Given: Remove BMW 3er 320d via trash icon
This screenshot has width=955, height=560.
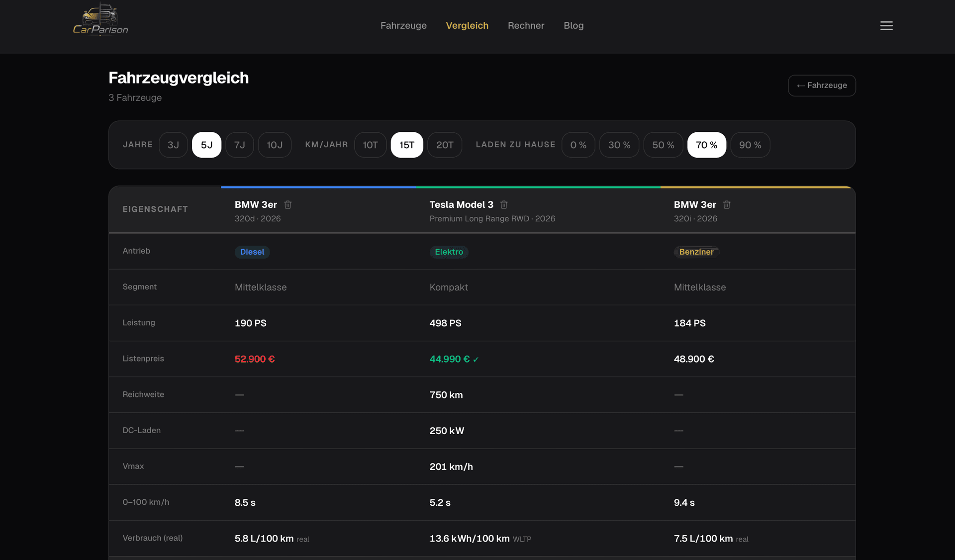Looking at the screenshot, I should [x=287, y=205].
